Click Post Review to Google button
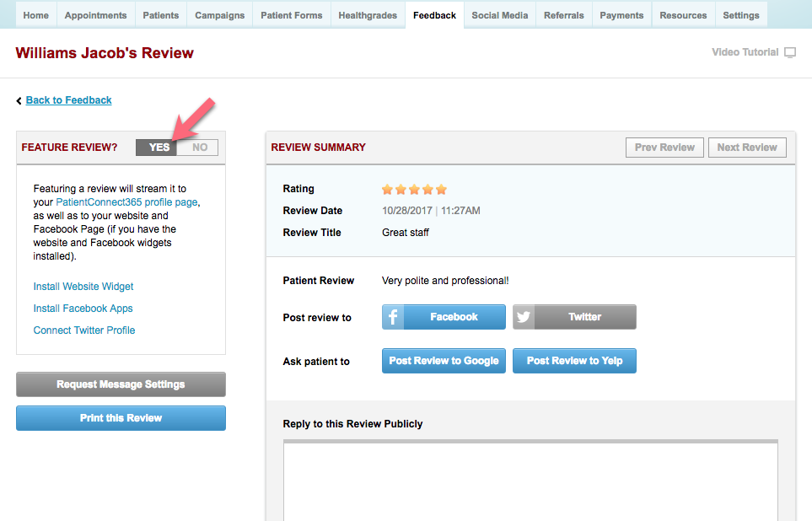The height and width of the screenshot is (521, 812). pyautogui.click(x=444, y=361)
